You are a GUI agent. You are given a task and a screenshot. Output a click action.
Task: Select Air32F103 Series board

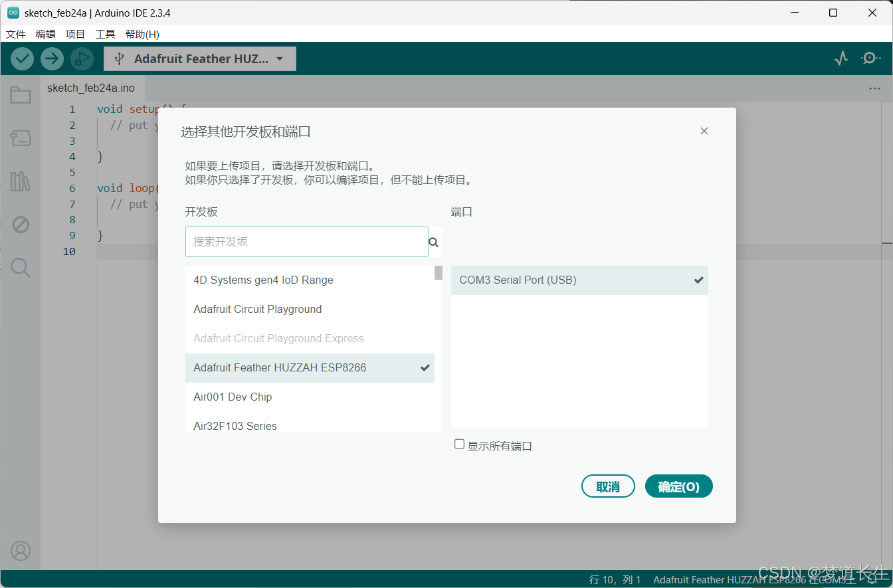[310, 424]
